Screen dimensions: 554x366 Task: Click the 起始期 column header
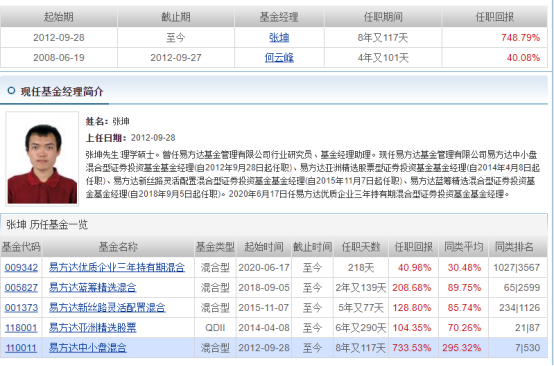[59, 17]
